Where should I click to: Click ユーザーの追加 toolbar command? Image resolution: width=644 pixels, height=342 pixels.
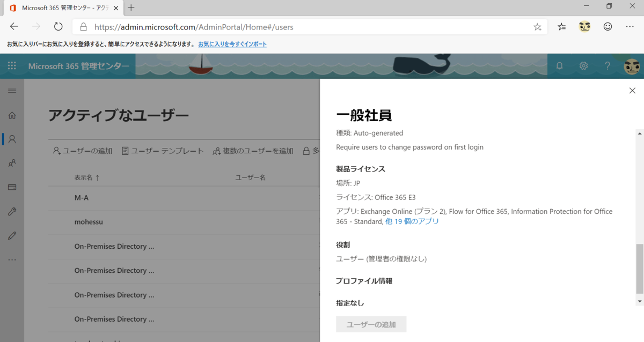tap(83, 151)
